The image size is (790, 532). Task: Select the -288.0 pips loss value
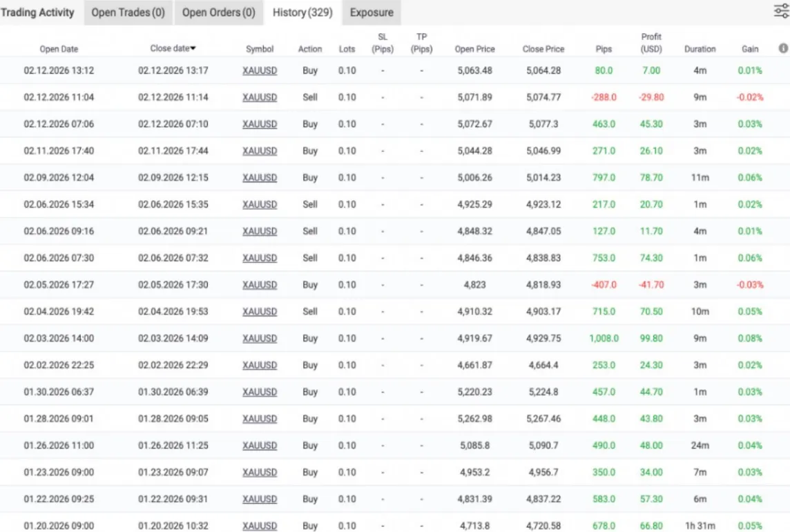(604, 97)
